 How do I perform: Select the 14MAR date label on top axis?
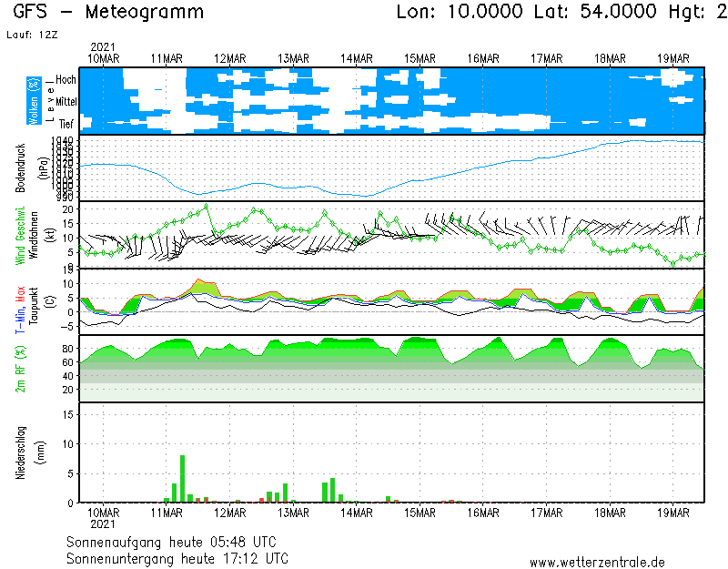[357, 58]
